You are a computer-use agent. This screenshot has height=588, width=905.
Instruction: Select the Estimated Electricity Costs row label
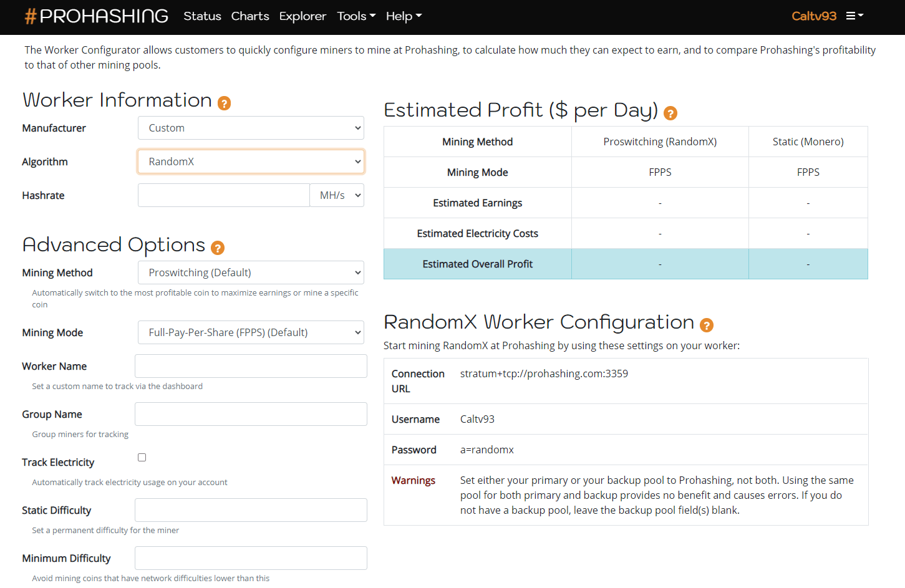[x=478, y=233]
